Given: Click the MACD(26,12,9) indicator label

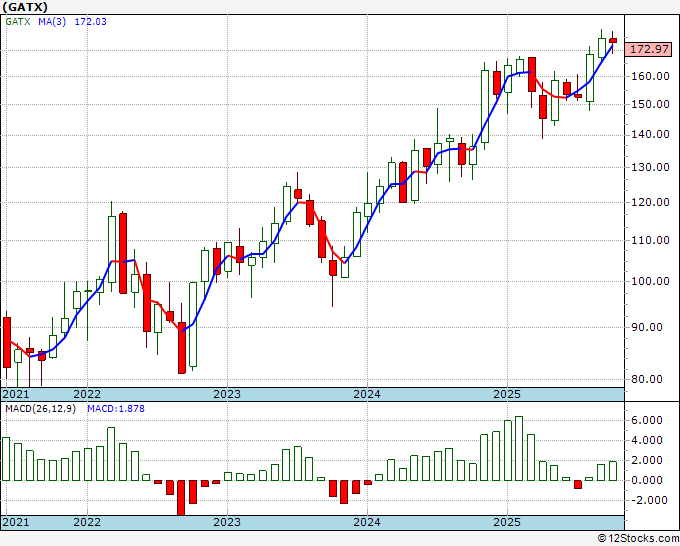Looking at the screenshot, I should 40,409.
